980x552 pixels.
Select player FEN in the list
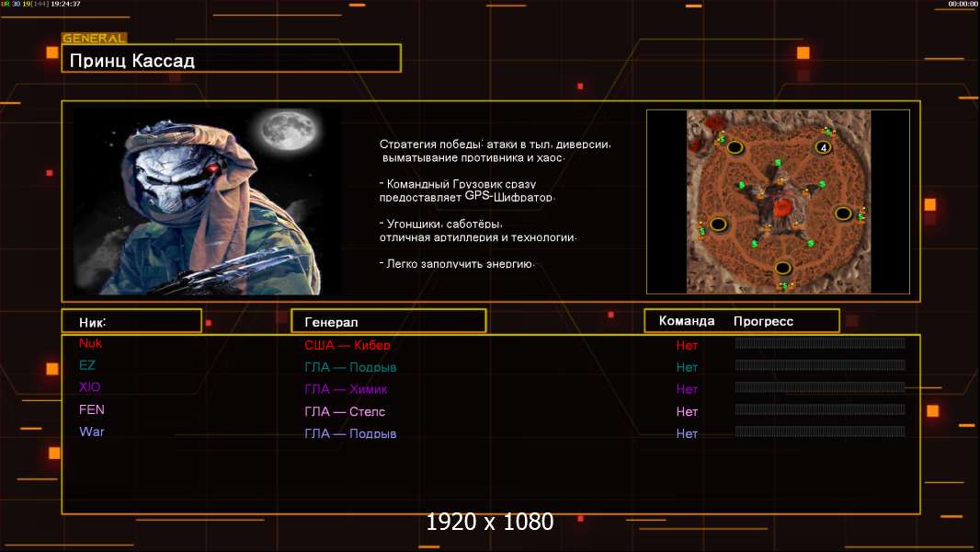click(x=91, y=409)
